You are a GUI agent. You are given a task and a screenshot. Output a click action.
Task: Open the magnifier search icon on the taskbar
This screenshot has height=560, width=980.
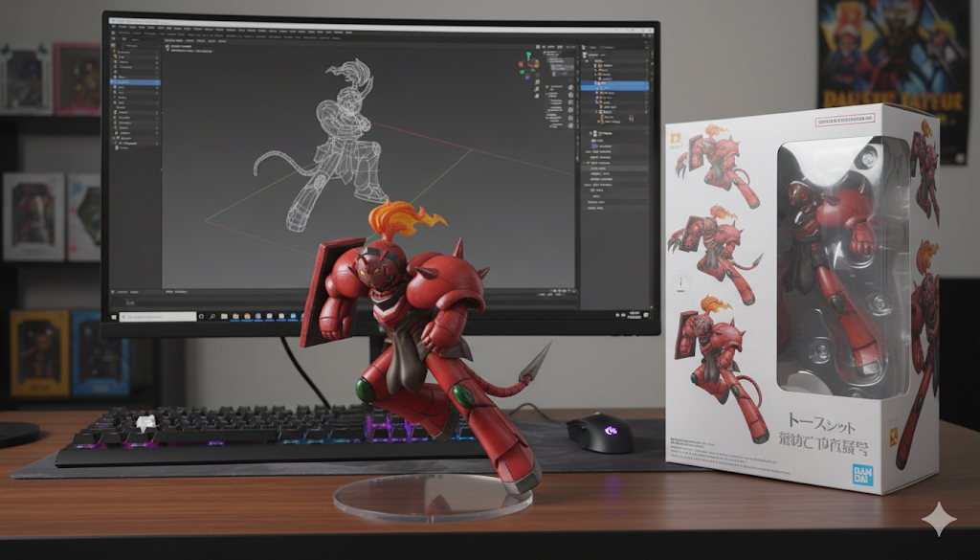(212, 317)
